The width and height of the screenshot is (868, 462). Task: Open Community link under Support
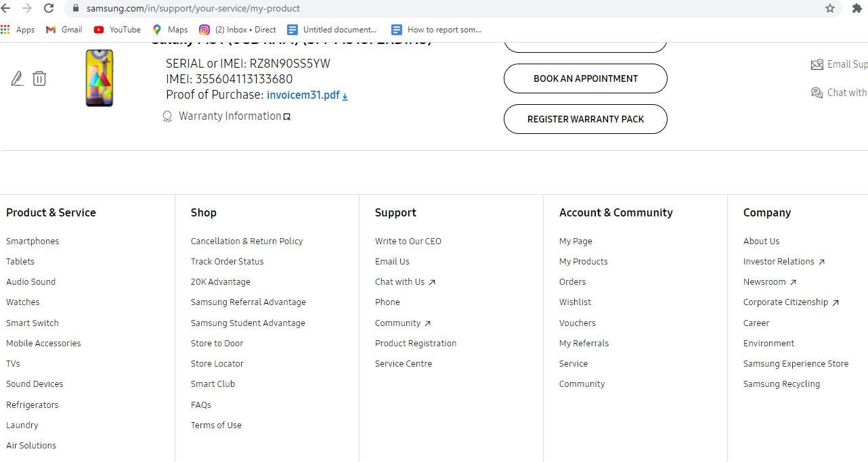click(x=403, y=323)
